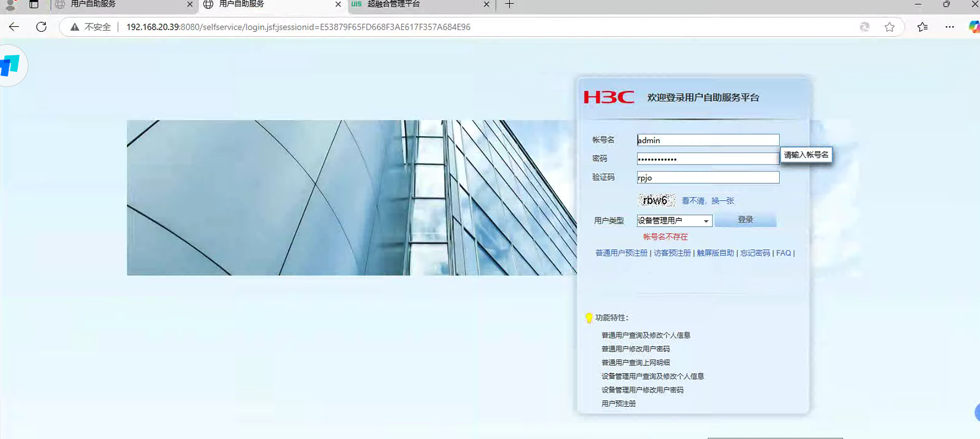The height and width of the screenshot is (439, 980).
Task: Click the rbw6 captcha image
Action: (656, 200)
